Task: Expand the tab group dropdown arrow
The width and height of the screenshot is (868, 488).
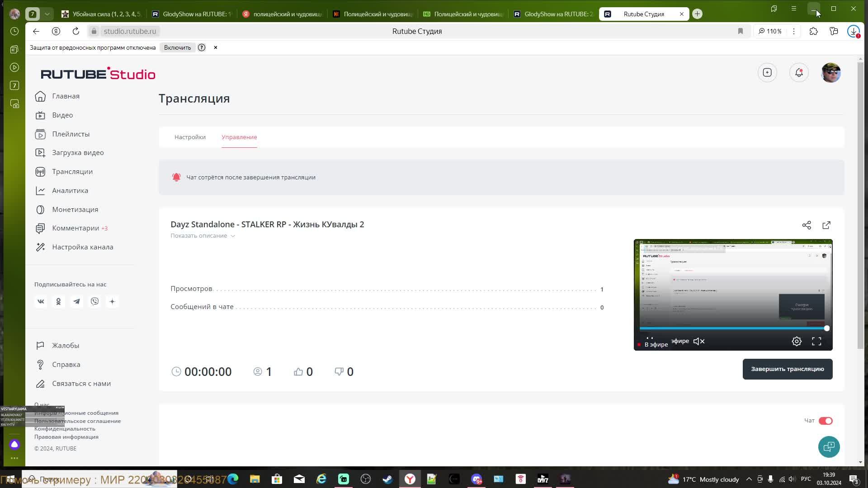Action: [47, 14]
